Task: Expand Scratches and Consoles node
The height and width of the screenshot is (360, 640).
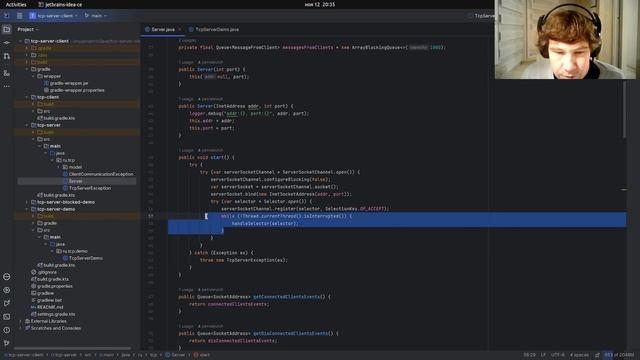Action: point(20,328)
